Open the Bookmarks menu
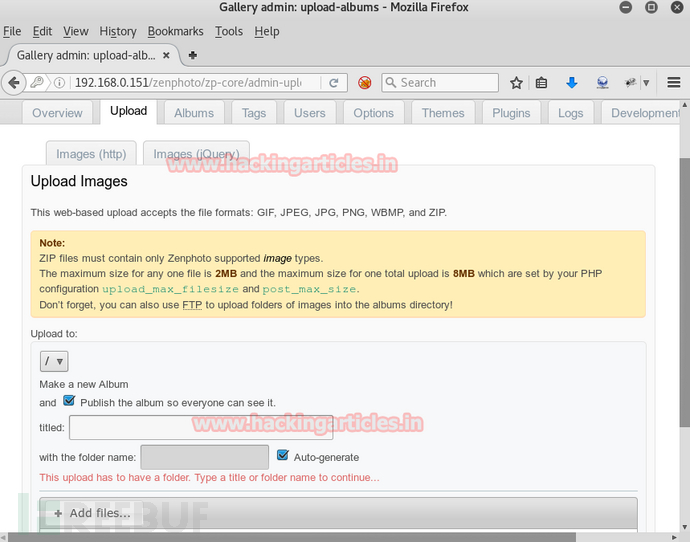 tap(176, 31)
